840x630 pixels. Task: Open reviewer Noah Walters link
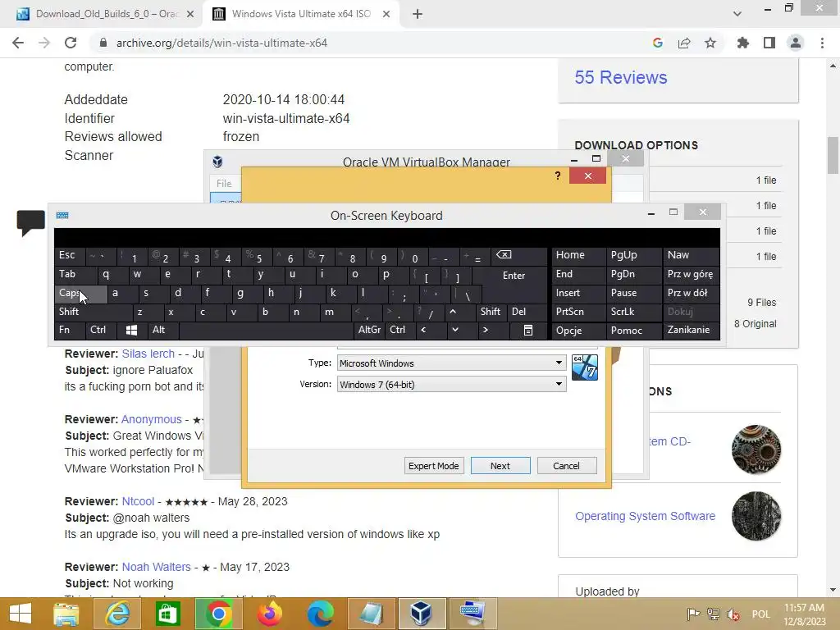pos(156,568)
